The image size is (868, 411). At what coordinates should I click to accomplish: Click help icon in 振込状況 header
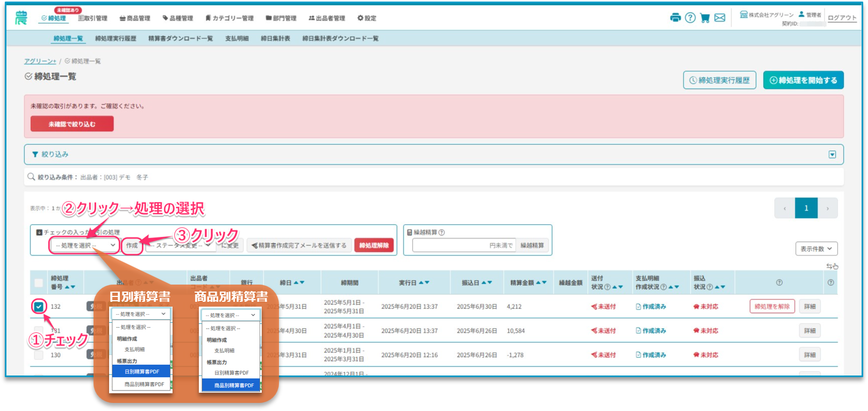click(x=709, y=287)
